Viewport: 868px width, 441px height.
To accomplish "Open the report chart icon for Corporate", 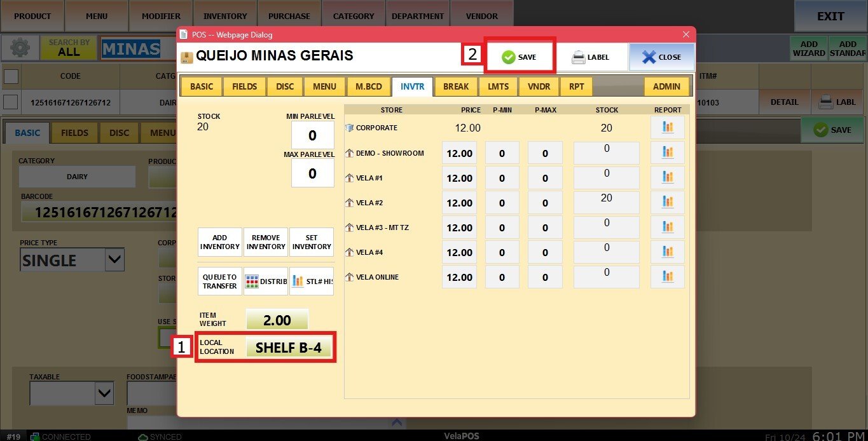I will click(667, 128).
